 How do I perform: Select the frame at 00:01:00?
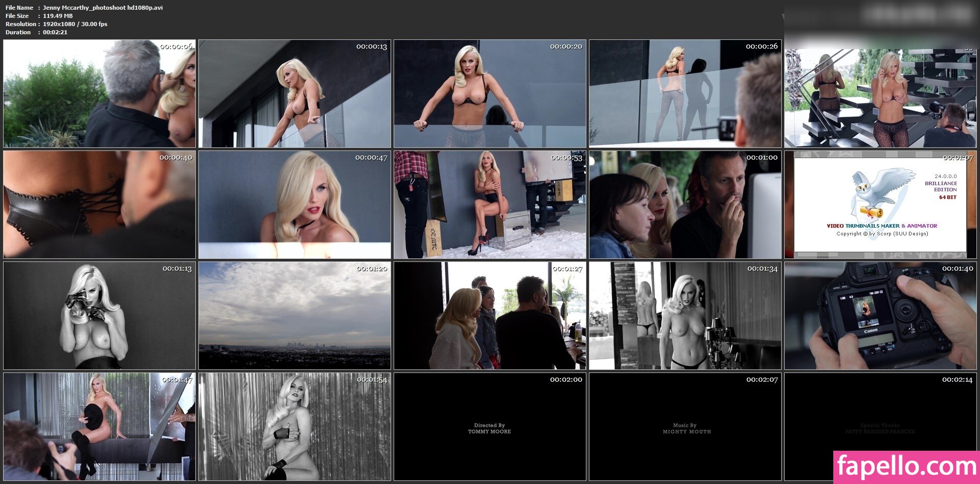click(x=685, y=205)
